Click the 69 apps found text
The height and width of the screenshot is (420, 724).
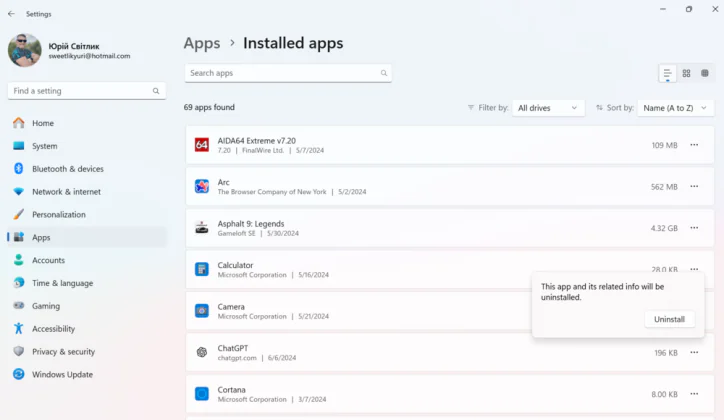coord(209,107)
